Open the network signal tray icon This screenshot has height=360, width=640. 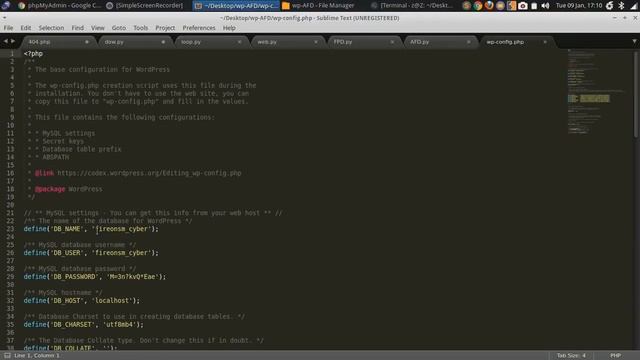(x=634, y=6)
